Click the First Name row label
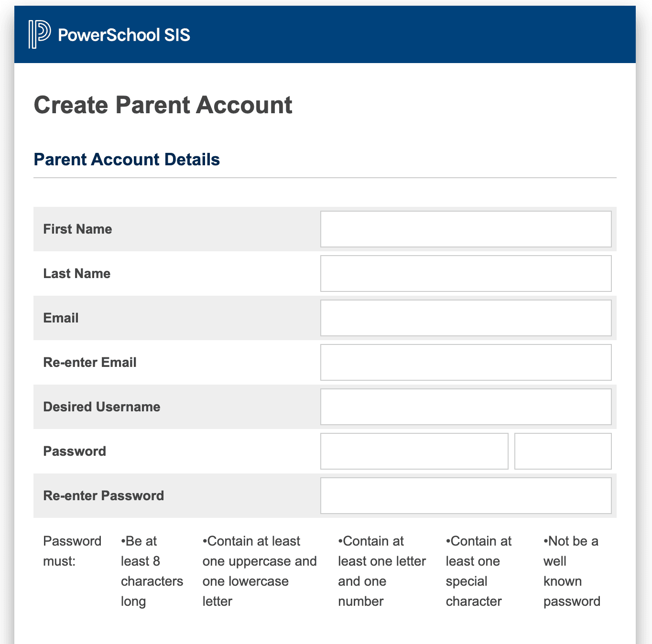This screenshot has height=644, width=652. 77,229
